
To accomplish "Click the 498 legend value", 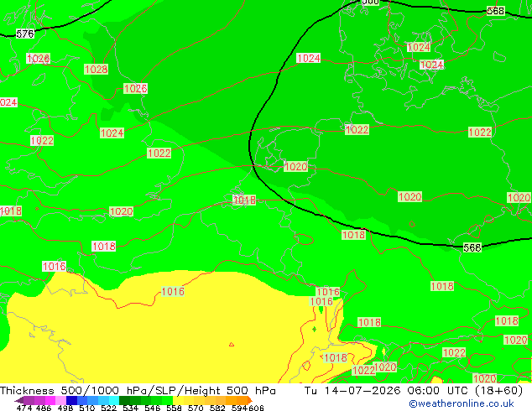I will coord(65,408).
